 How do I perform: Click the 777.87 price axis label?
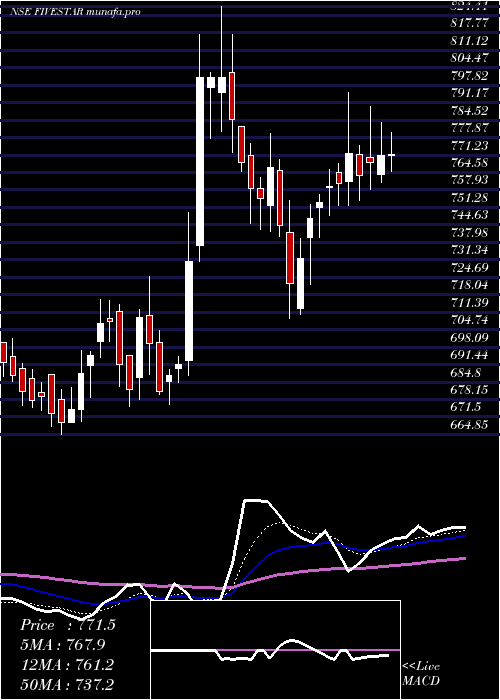(x=469, y=128)
